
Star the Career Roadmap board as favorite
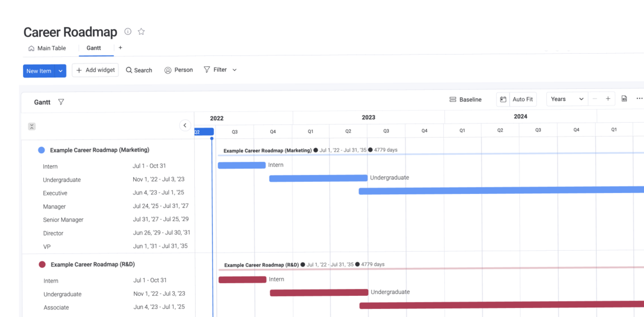[141, 32]
